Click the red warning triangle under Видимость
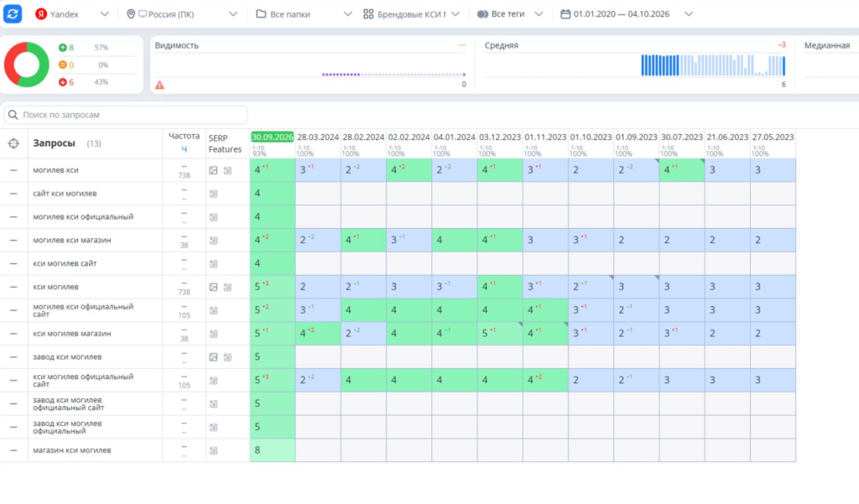Screen dimensions: 859x504 tap(159, 85)
